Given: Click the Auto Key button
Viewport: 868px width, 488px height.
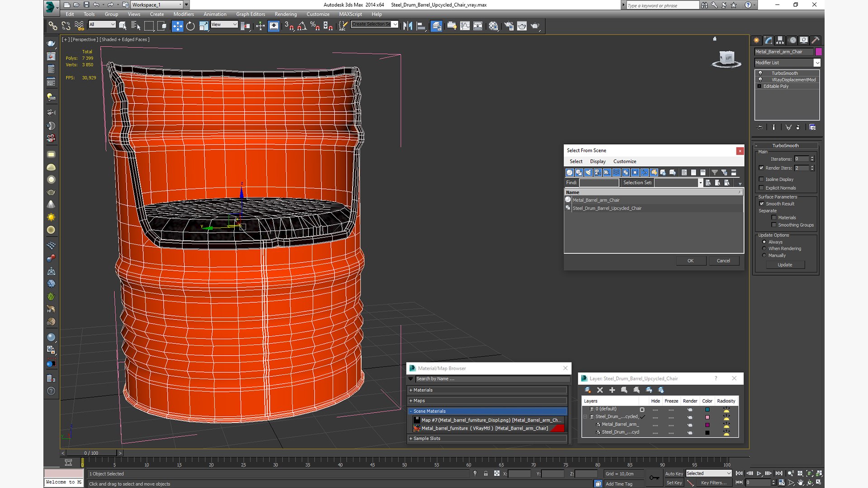Looking at the screenshot, I should pyautogui.click(x=674, y=474).
